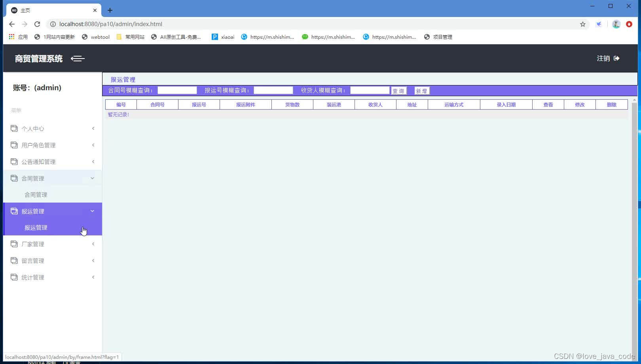
Task: Open a new browser tab
Action: 110,10
